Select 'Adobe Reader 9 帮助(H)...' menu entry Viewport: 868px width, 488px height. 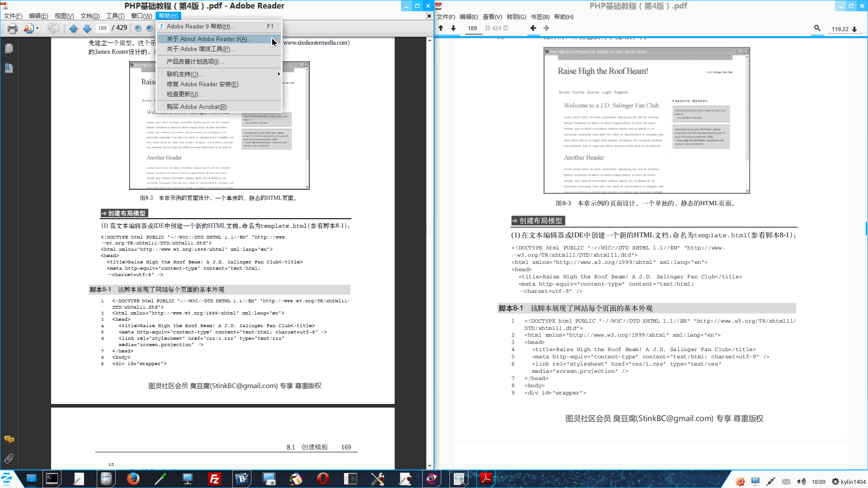219,26
